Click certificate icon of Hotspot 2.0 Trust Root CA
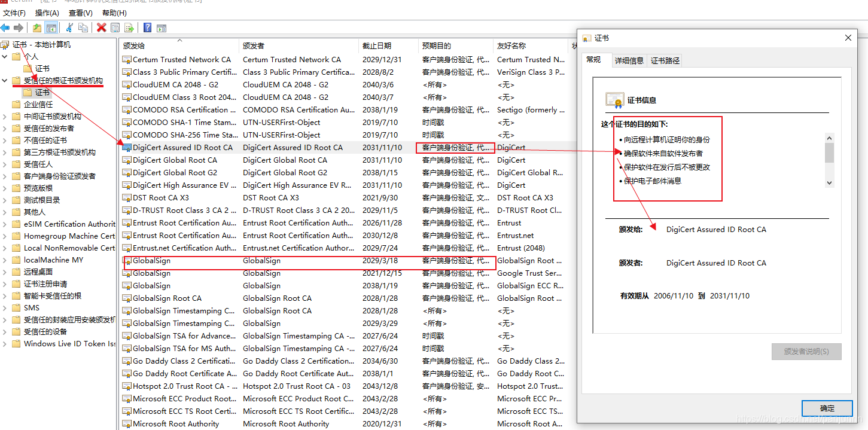This screenshot has width=868, height=430. [127, 386]
